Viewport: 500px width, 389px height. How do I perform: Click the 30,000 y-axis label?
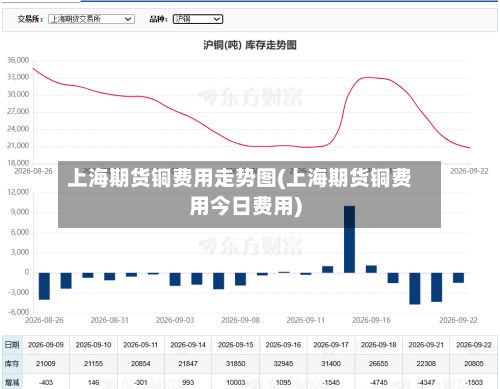point(18,94)
